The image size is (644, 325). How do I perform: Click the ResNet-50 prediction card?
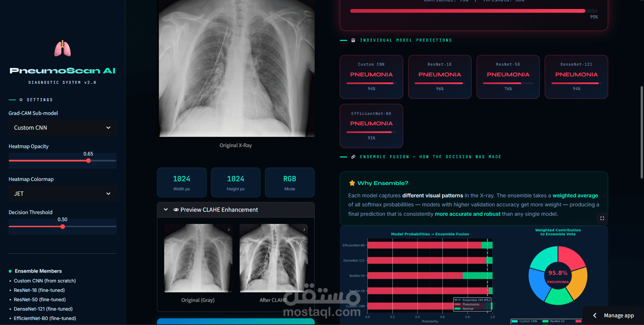tap(508, 77)
